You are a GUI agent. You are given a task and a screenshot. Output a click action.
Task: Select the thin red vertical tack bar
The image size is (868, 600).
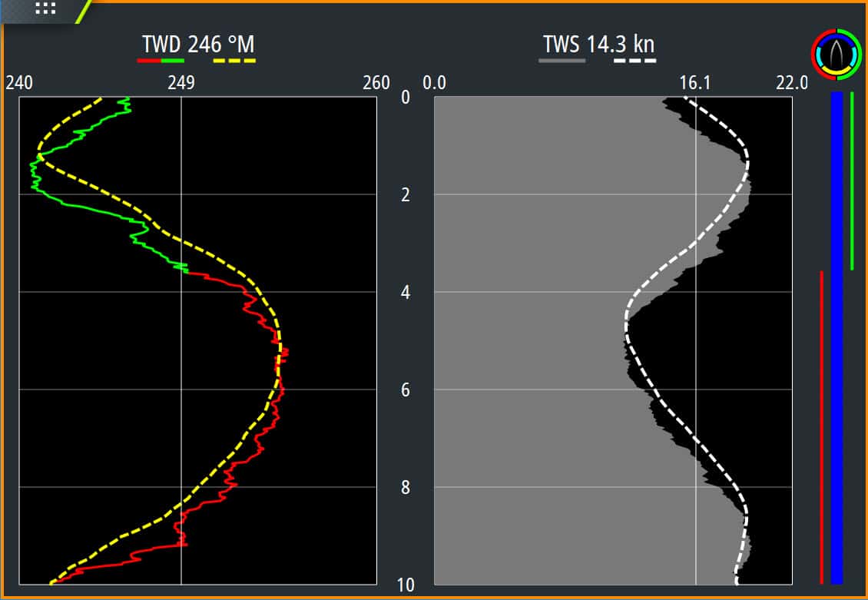(x=821, y=426)
